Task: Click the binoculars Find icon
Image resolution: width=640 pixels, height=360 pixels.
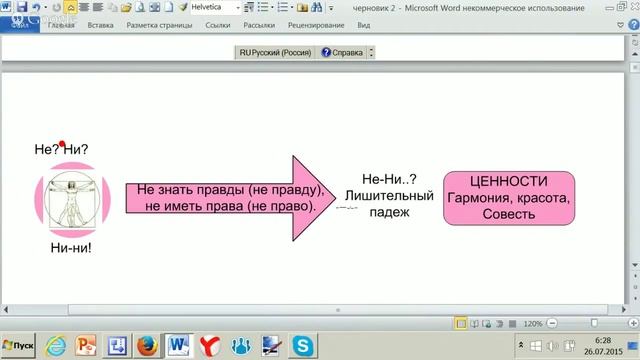Action: click(316, 7)
